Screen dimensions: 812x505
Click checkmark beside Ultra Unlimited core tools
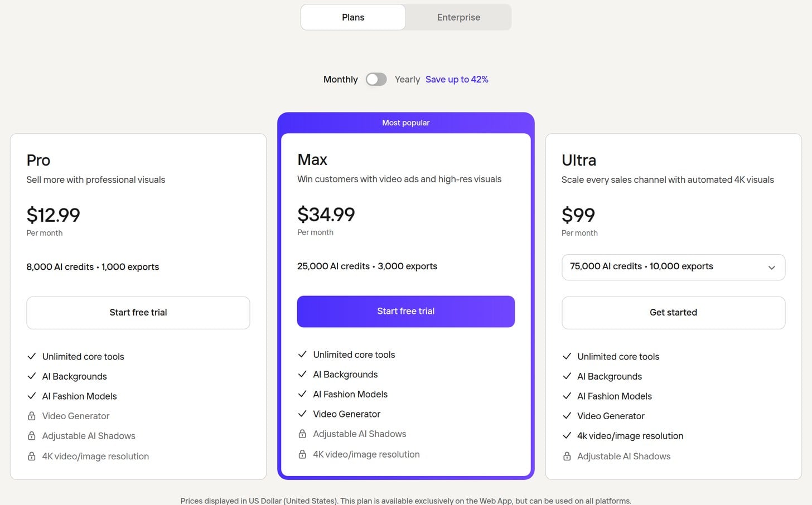click(567, 356)
